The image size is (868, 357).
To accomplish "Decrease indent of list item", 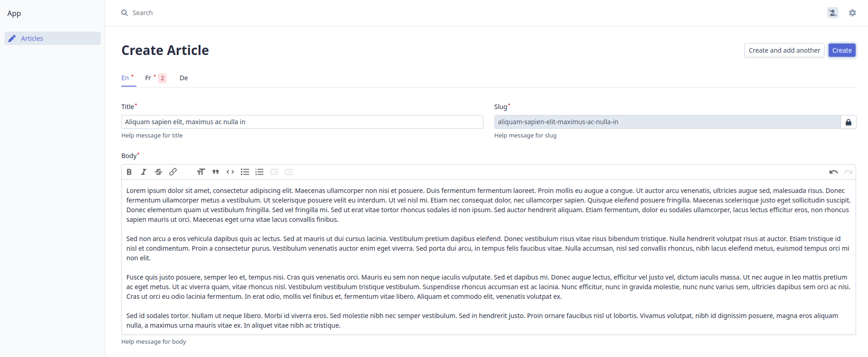I will pyautogui.click(x=274, y=172).
